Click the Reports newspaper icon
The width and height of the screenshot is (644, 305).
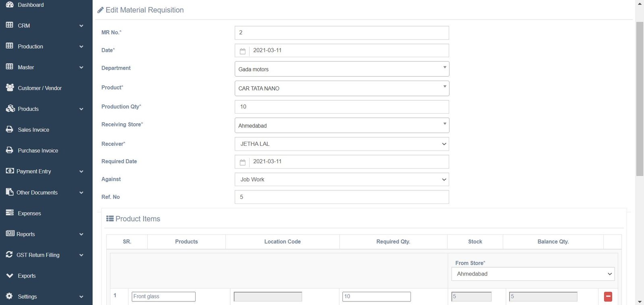pos(10,233)
